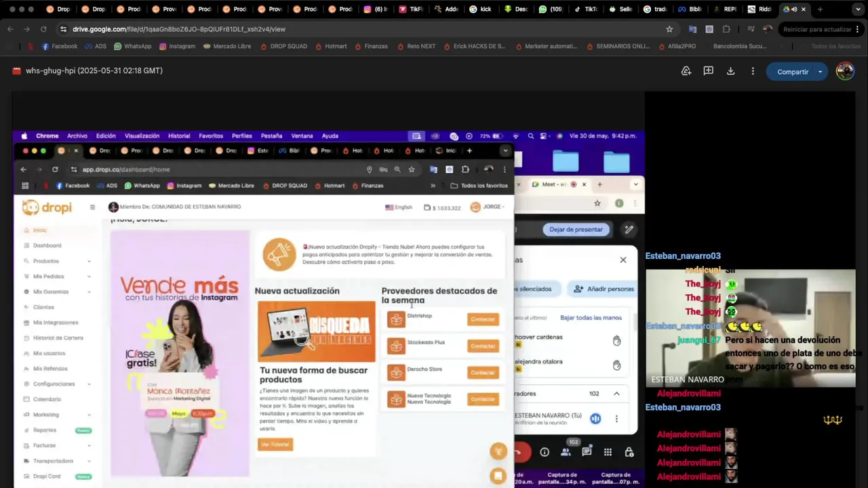
Task: Open Calendario in Dropi sidebar
Action: 47,399
